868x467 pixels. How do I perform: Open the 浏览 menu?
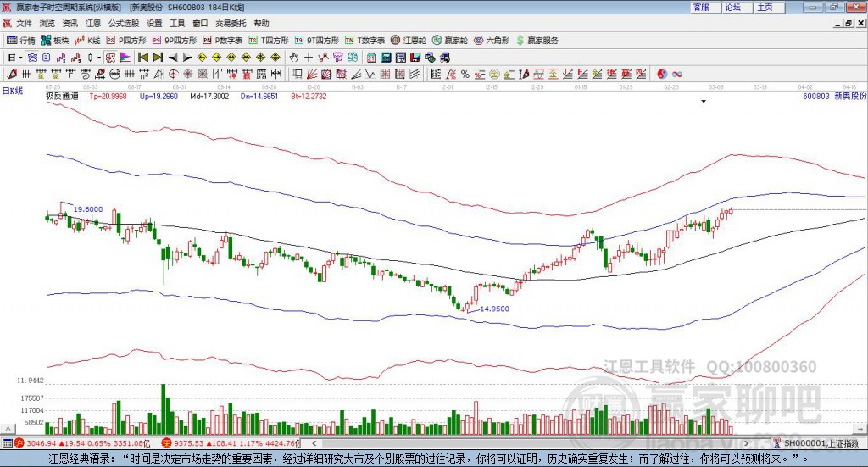click(x=47, y=23)
